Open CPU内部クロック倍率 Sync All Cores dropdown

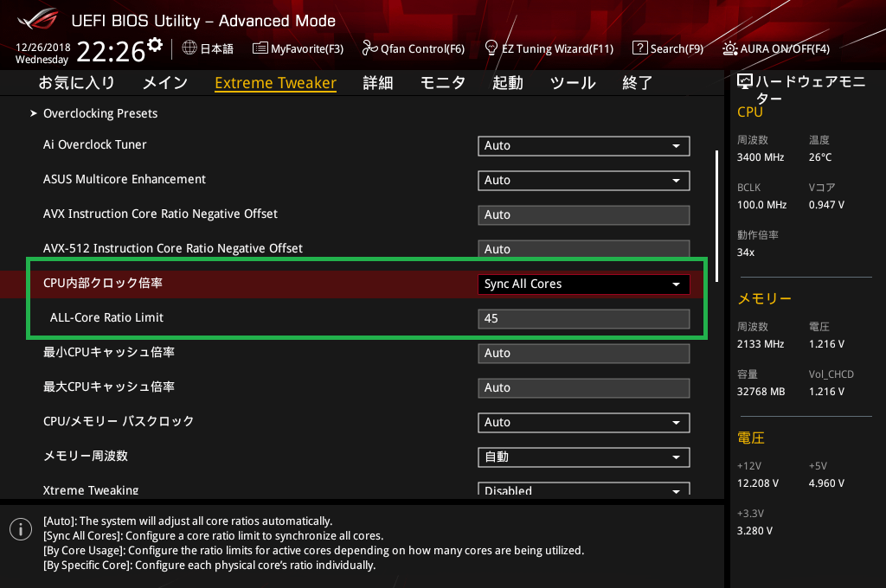584,284
